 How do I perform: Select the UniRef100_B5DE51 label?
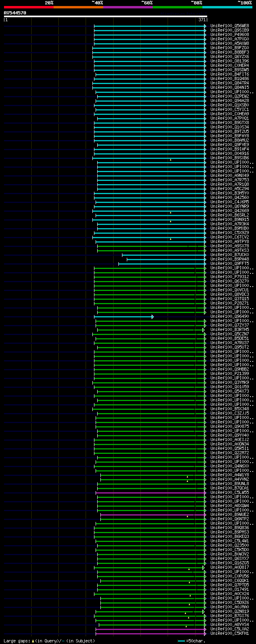click(x=230, y=338)
